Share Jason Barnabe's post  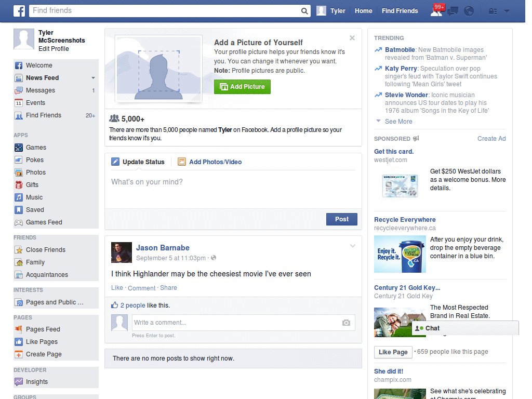click(x=168, y=288)
